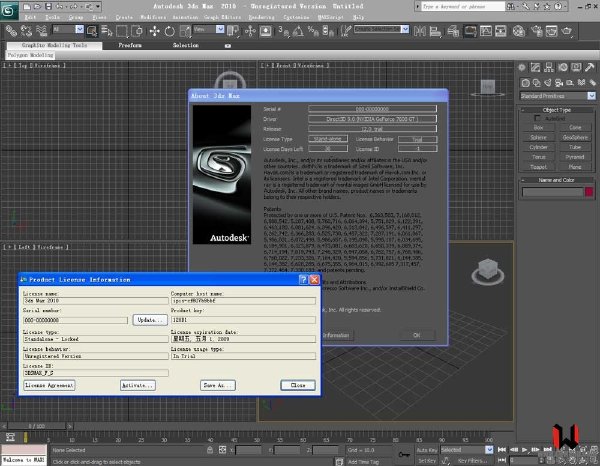Open the Material Editor icon

pos(518,31)
